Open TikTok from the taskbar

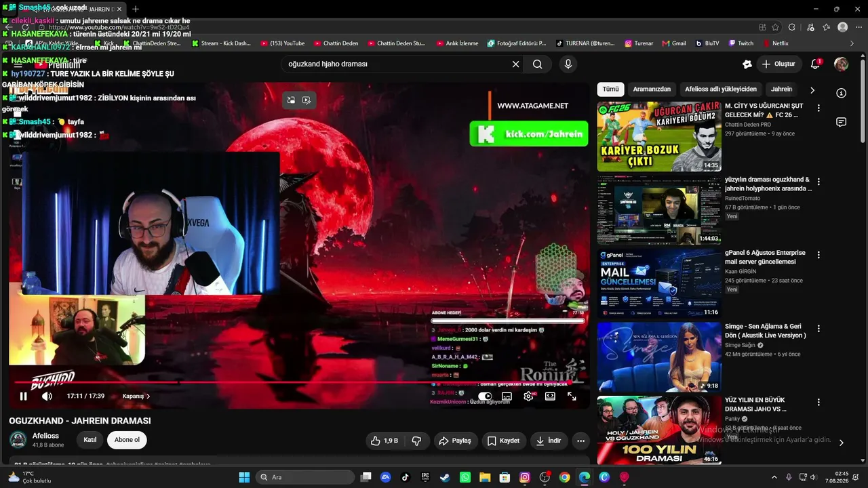[406, 477]
